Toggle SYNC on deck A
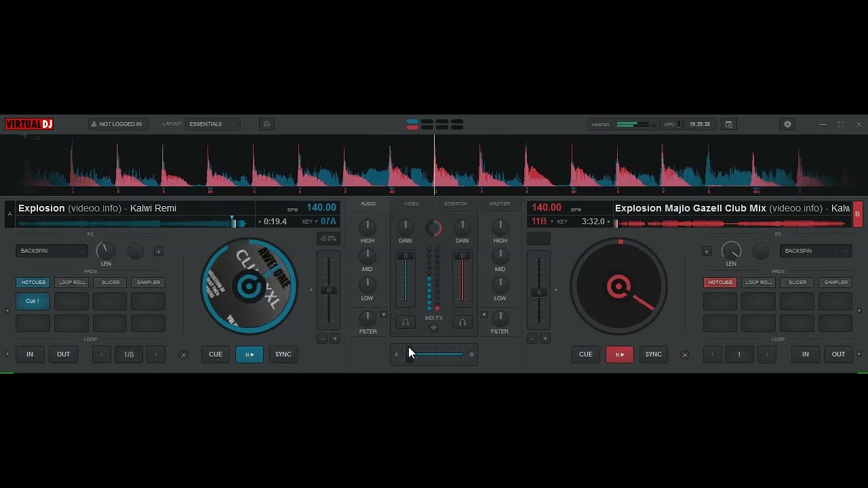868x488 pixels. coord(283,354)
